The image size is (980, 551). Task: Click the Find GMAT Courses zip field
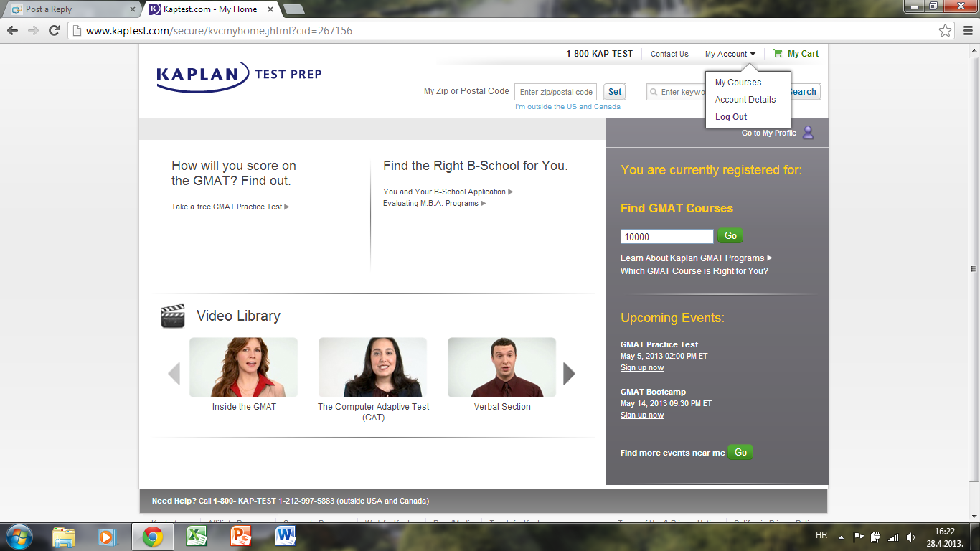pos(667,236)
